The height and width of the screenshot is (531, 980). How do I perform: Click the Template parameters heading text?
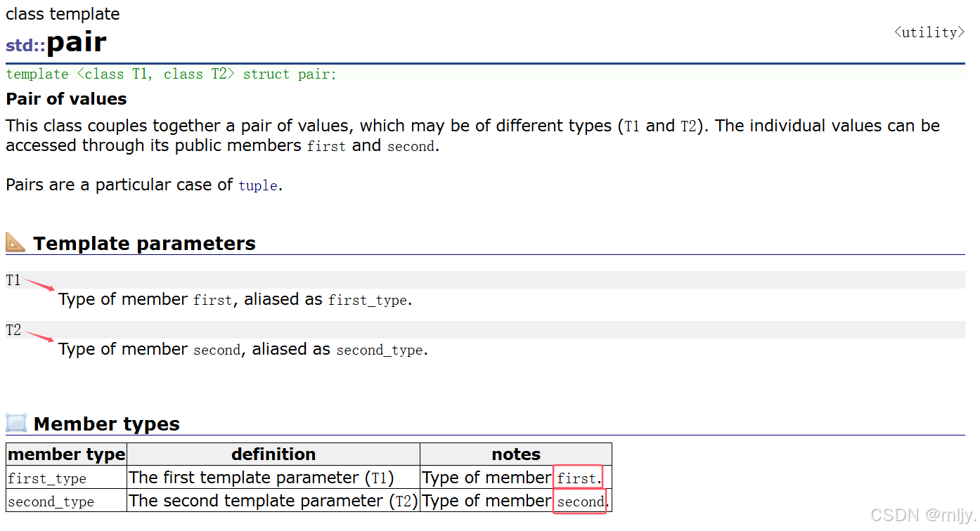click(x=145, y=244)
